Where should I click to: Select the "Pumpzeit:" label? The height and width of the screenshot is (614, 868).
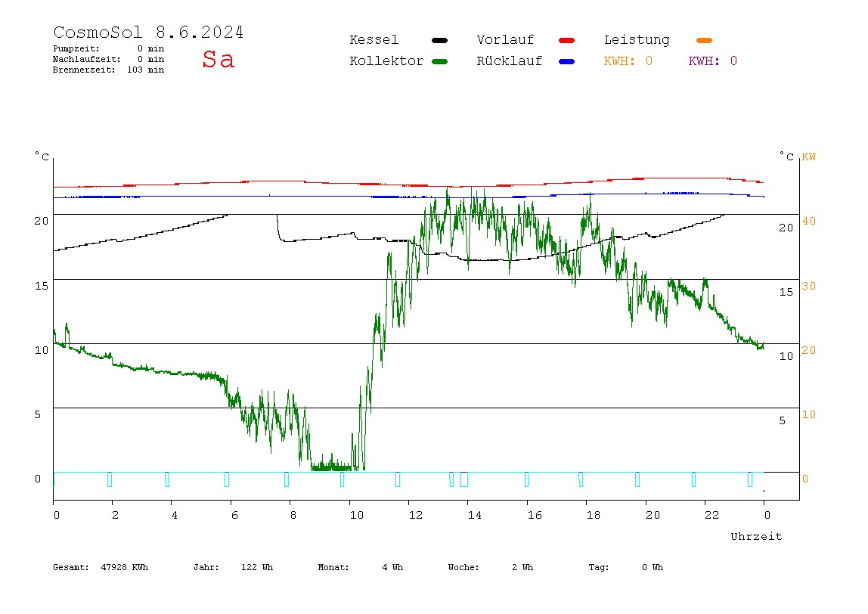click(76, 48)
